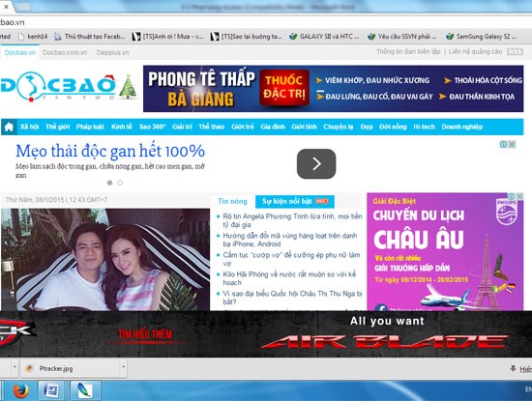Select the Depplus.vn site tab

point(112,52)
